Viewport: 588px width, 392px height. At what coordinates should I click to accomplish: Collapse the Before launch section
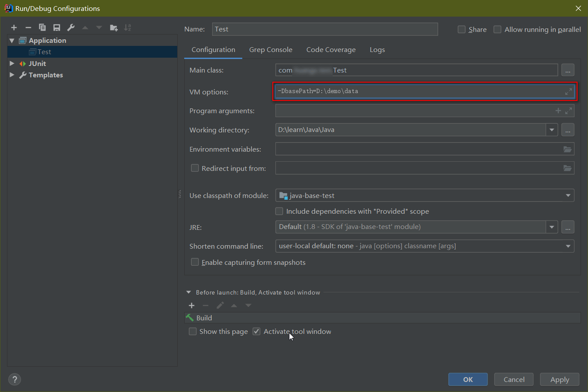tap(189, 292)
